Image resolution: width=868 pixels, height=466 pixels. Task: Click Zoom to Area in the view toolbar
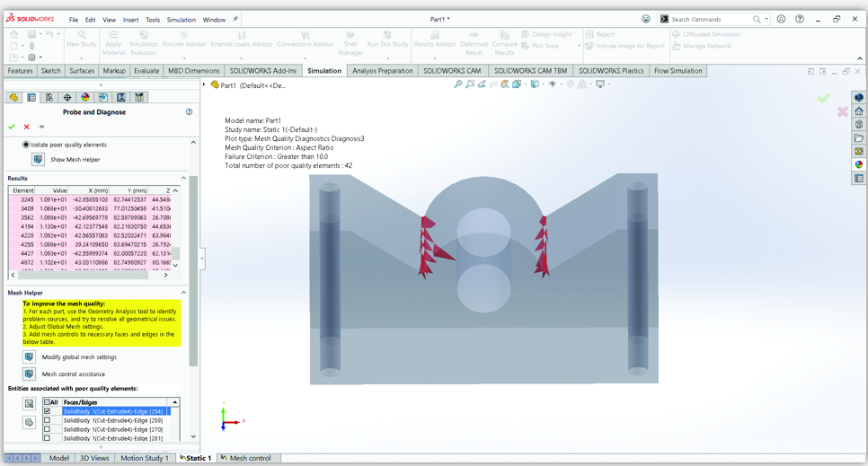click(470, 84)
